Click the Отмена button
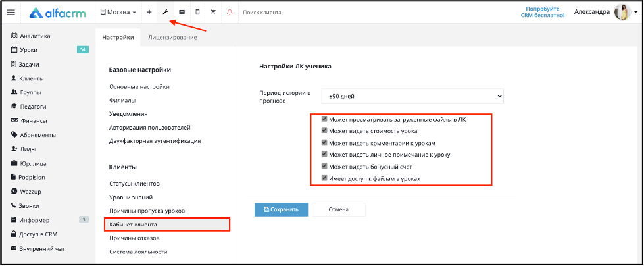Image resolution: width=644 pixels, height=266 pixels. pyautogui.click(x=338, y=209)
